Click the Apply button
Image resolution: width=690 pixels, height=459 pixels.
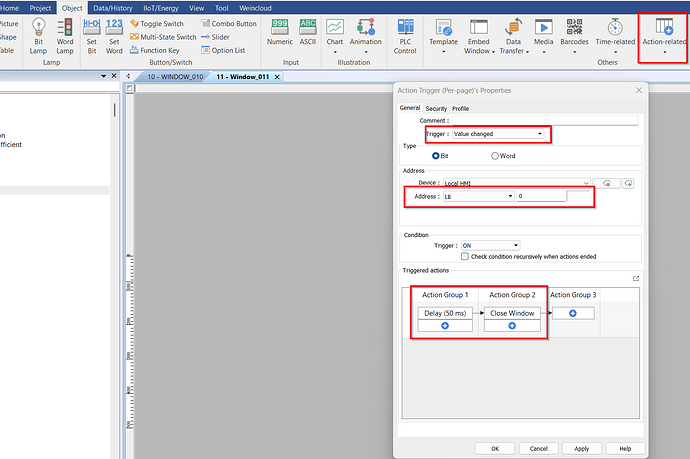pos(581,448)
